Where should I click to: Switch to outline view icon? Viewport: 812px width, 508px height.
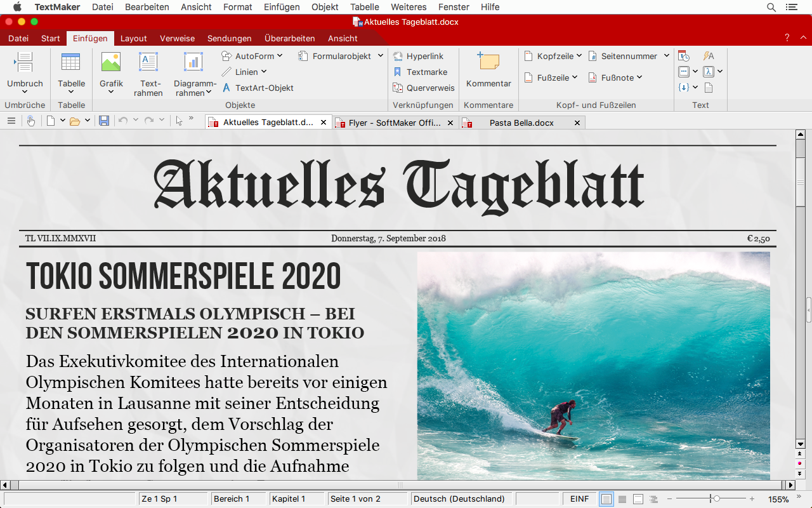pyautogui.click(x=654, y=499)
